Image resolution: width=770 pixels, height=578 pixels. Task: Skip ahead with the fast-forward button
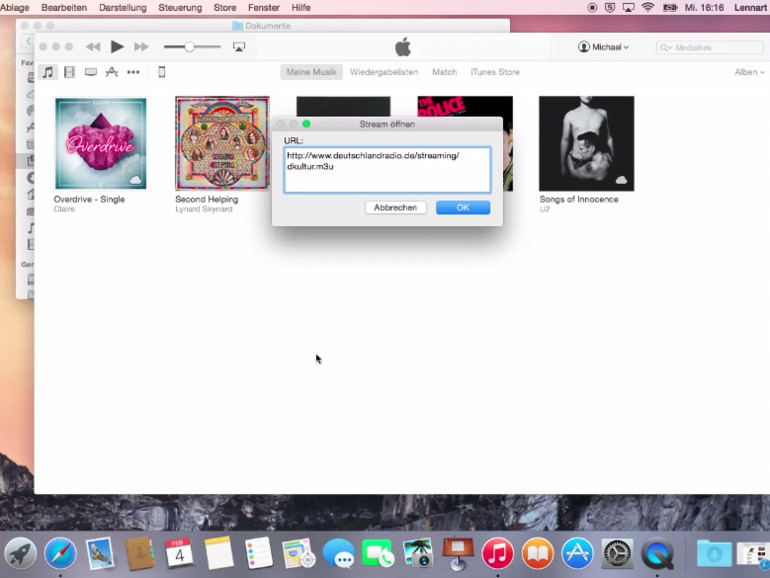(141, 47)
